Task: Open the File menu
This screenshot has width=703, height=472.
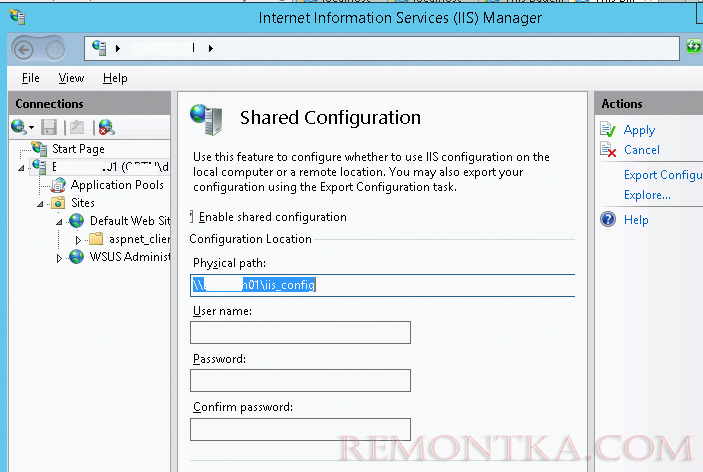Action: [30, 78]
